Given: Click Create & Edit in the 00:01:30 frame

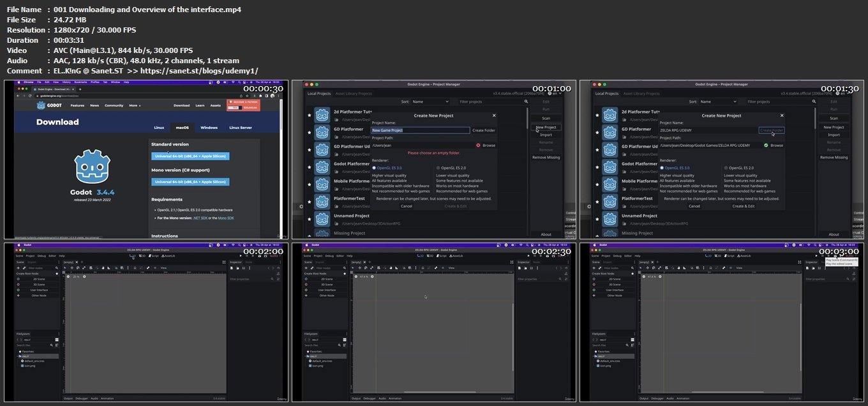Looking at the screenshot, I should point(744,206).
